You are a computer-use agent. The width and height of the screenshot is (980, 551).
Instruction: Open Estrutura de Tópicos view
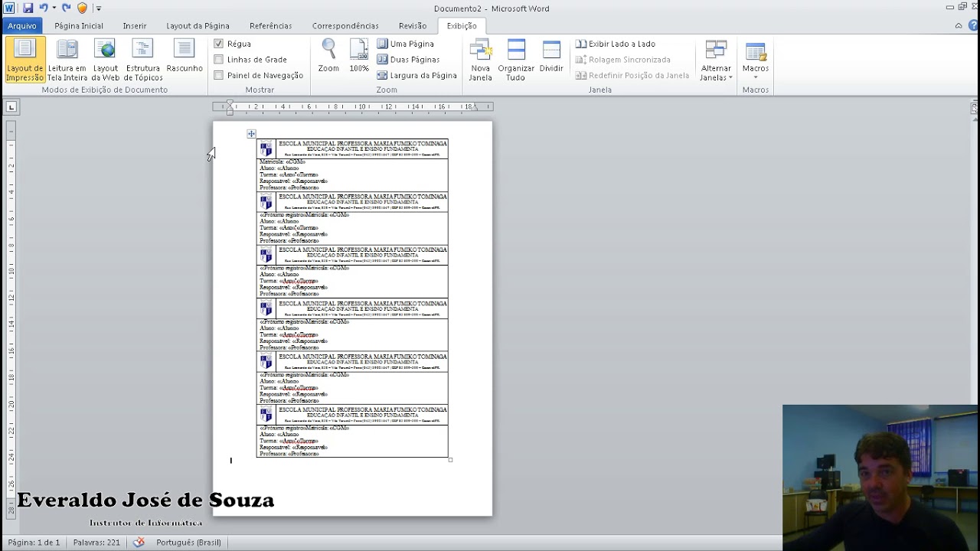pyautogui.click(x=143, y=60)
